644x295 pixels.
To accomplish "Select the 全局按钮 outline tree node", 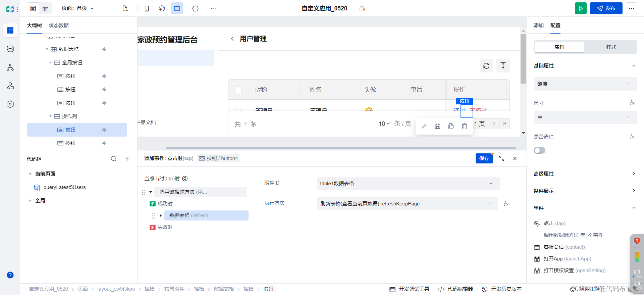I will (x=72, y=63).
